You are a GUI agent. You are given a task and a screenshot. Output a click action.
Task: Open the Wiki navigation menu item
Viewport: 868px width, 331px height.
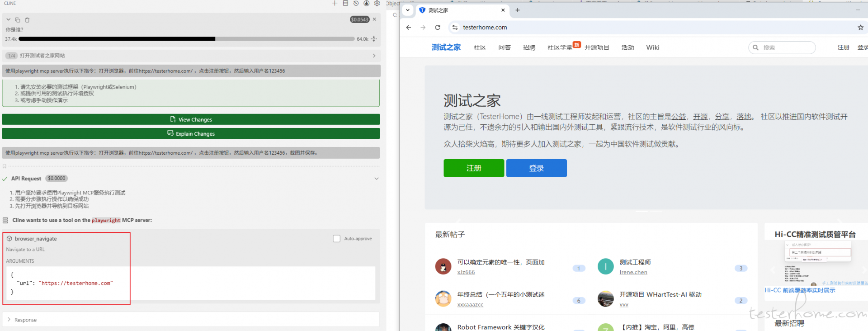click(652, 47)
